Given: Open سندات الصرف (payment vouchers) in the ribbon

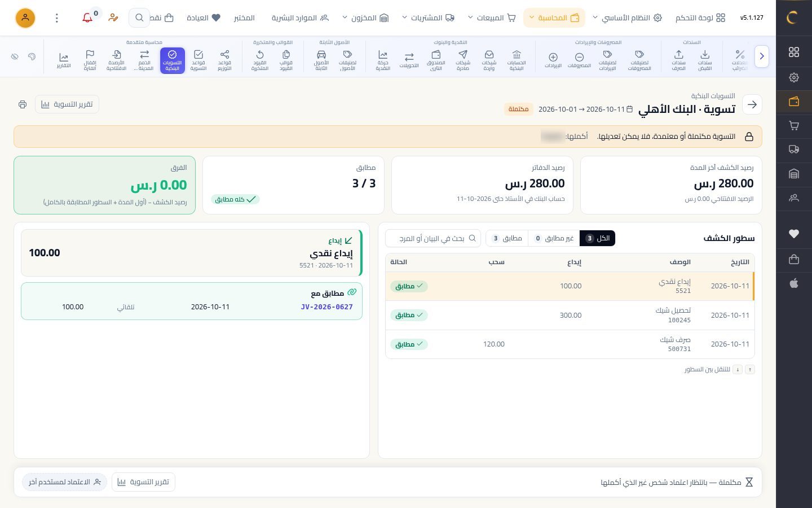Looking at the screenshot, I should pyautogui.click(x=678, y=60).
